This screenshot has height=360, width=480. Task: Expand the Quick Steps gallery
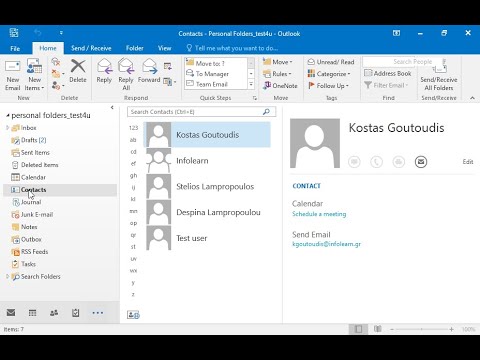[251, 84]
